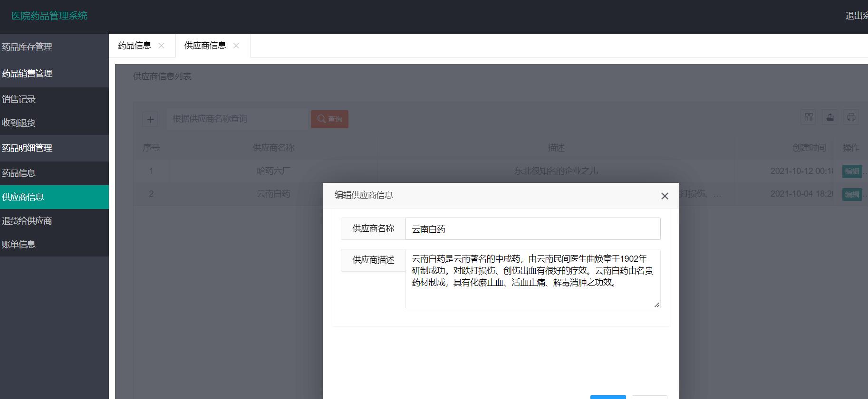Click the blue confirm button in dialog
This screenshot has height=399, width=868.
pyautogui.click(x=608, y=397)
